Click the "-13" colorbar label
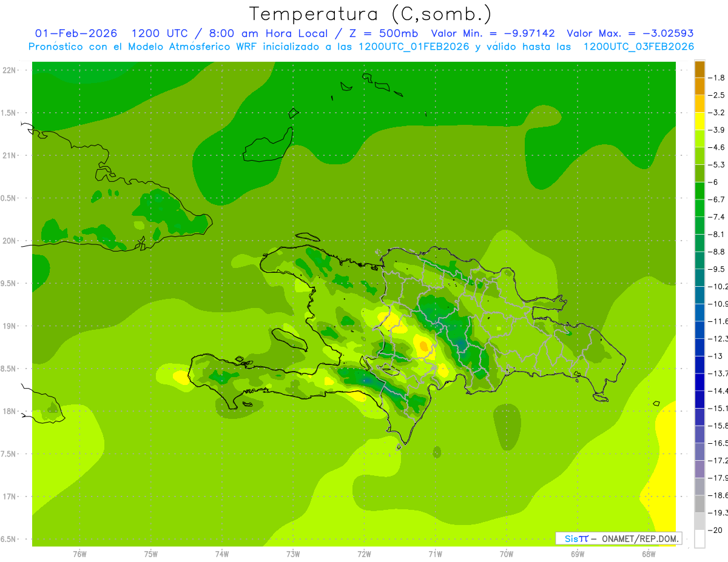Screen dimensions: 728x562 [x=715, y=356]
